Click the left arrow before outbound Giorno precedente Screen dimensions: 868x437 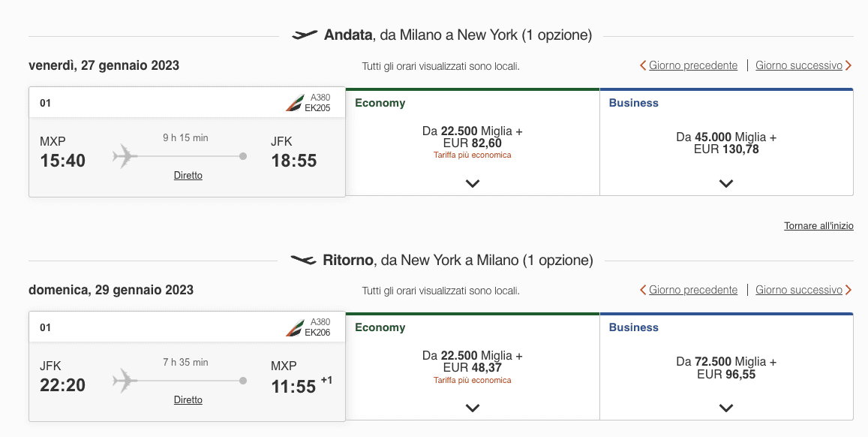point(643,65)
